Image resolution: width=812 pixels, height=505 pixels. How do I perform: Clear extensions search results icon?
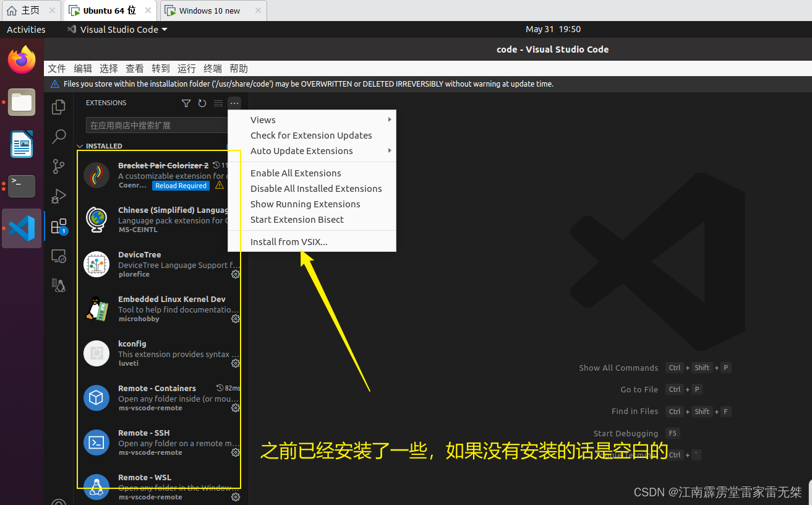218,103
